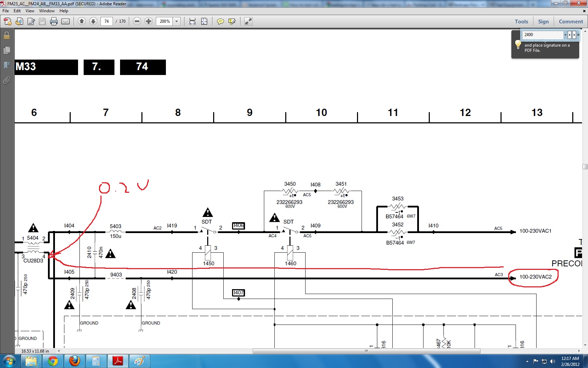This screenshot has width=588, height=368.
Task: Switch to read mode with expand icon
Action: (x=248, y=21)
